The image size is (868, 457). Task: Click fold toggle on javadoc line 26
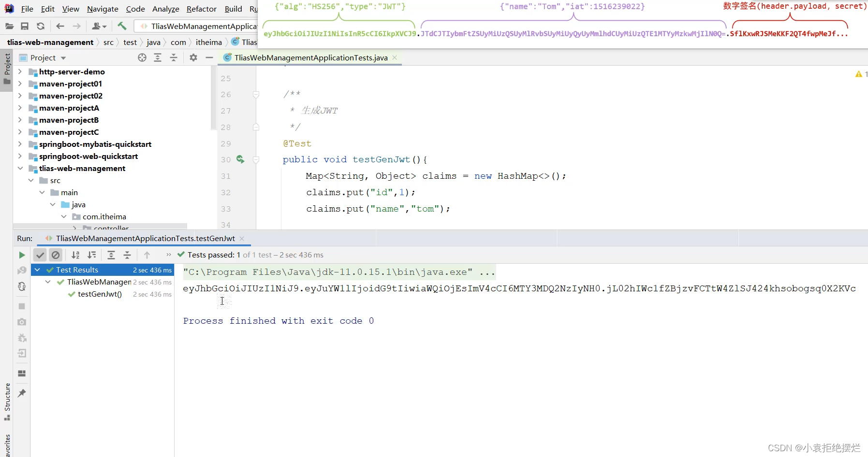click(x=256, y=95)
